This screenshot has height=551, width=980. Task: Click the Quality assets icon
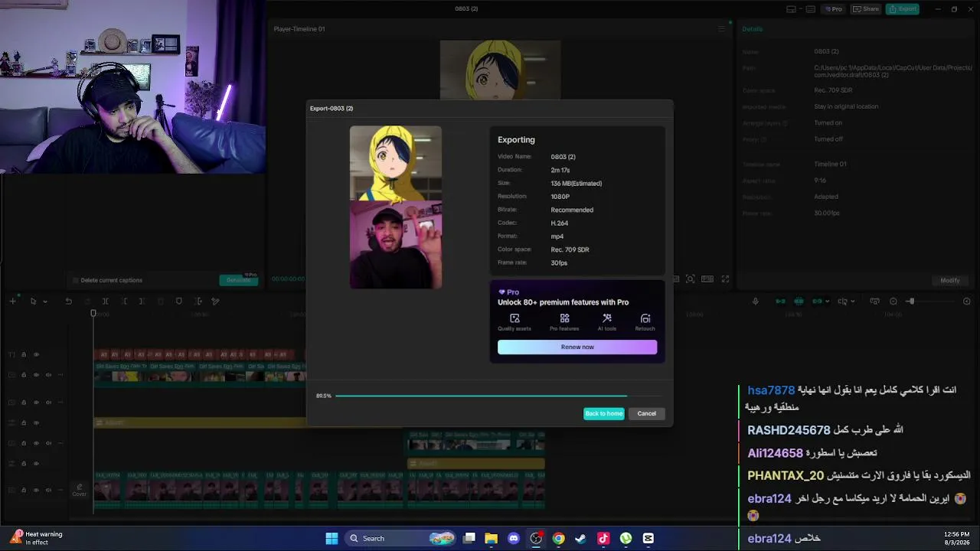pyautogui.click(x=514, y=318)
